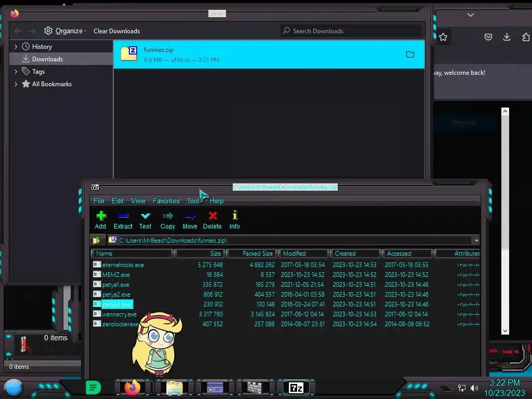Open Firefox downloads toolbar icon
532x399 pixels.
(x=507, y=37)
